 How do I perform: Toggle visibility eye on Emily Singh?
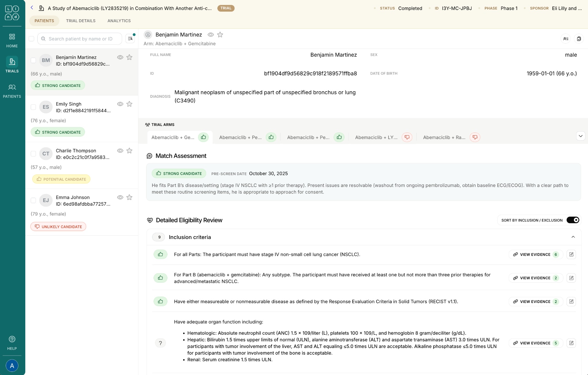120,104
